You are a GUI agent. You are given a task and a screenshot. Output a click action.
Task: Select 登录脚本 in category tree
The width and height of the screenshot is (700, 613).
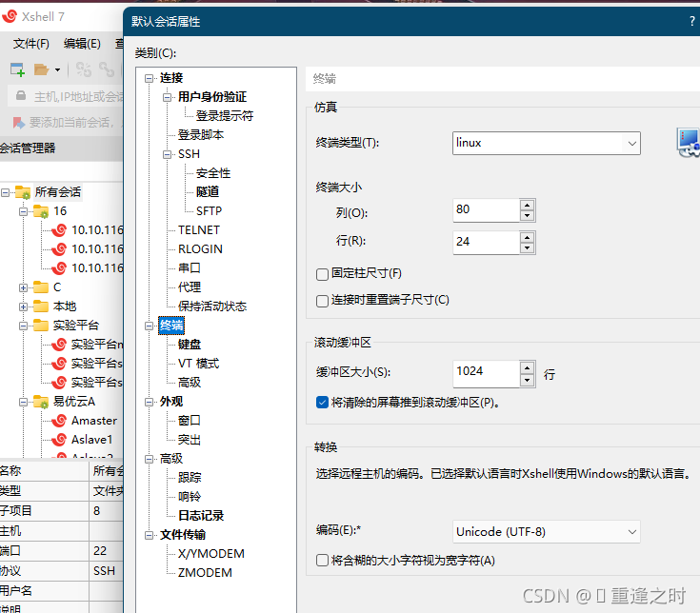tap(201, 135)
